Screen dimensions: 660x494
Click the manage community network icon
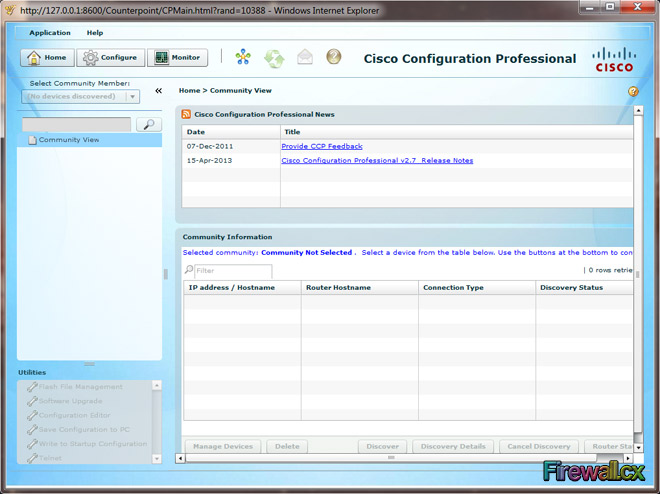[243, 57]
